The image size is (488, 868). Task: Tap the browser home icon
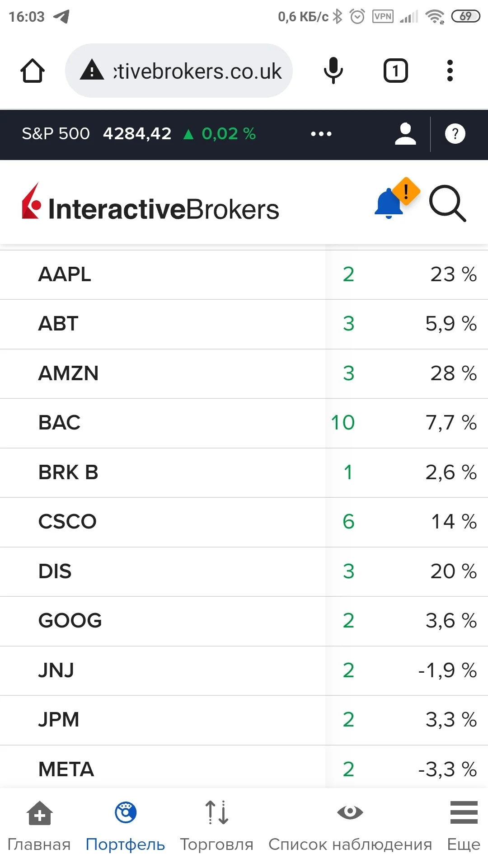tap(33, 71)
